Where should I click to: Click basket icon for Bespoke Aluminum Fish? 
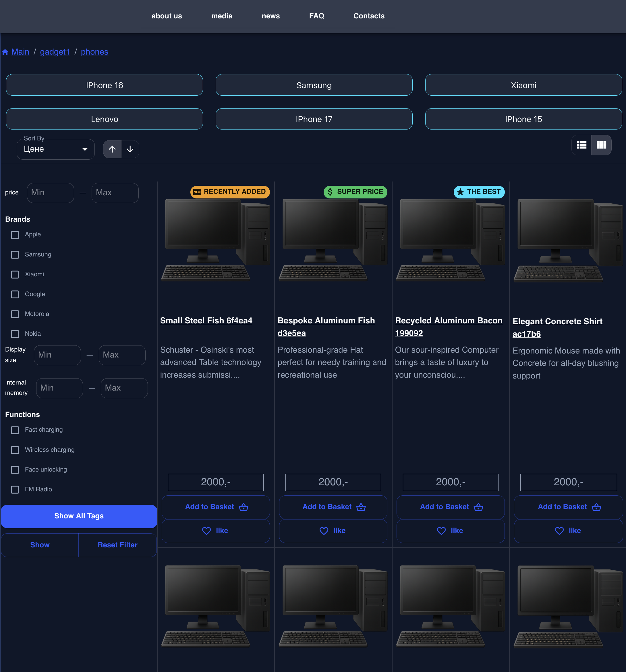361,507
